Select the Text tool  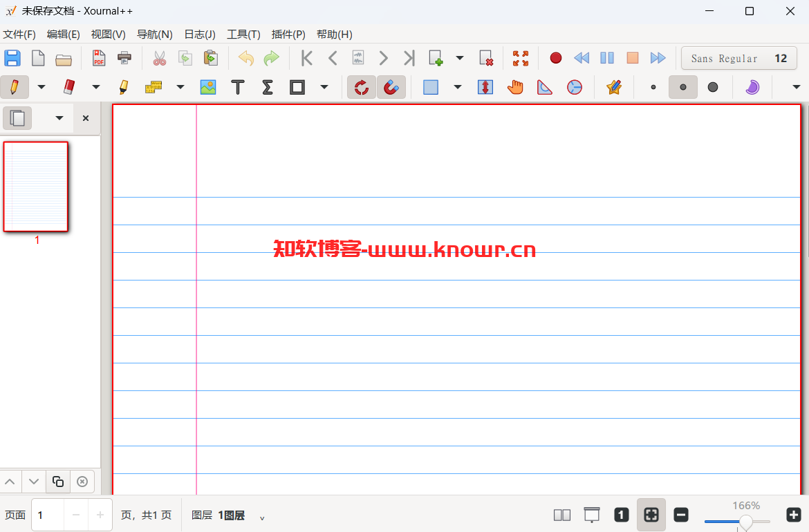(238, 87)
